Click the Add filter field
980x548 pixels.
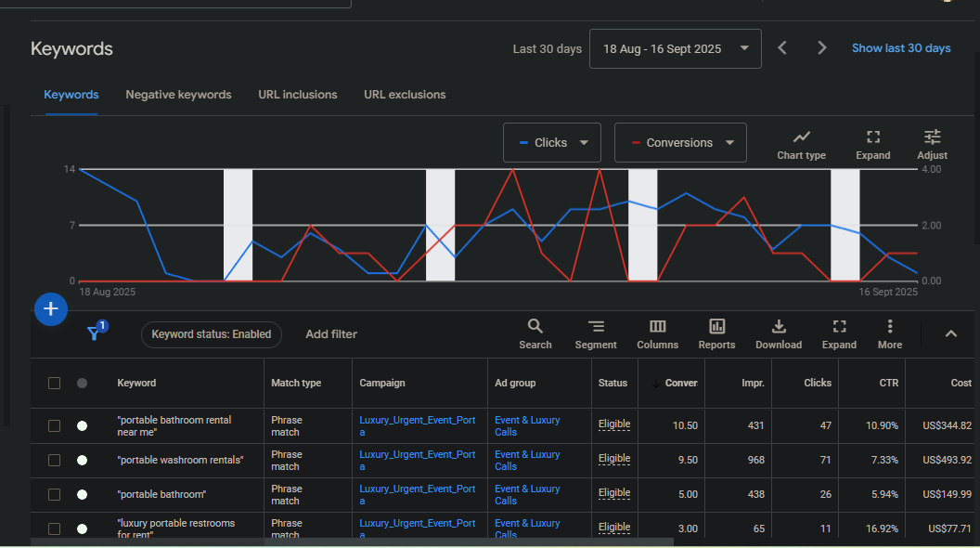point(331,334)
